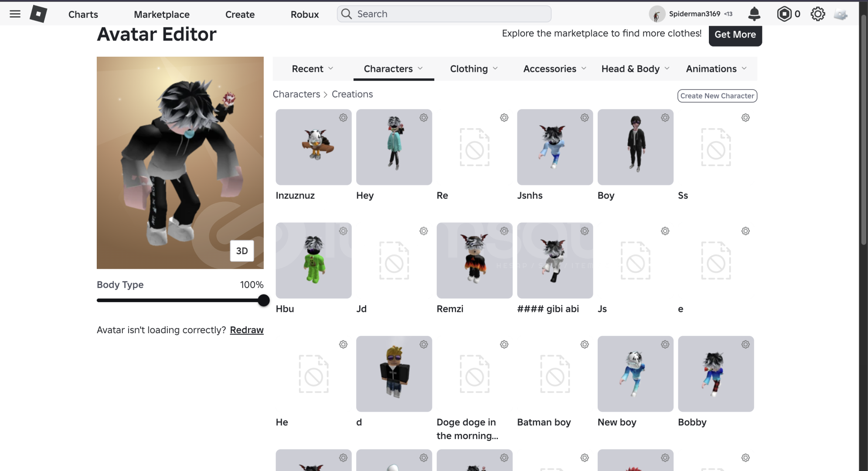Select the Remzi character thumbnail
868x471 pixels.
474,260
